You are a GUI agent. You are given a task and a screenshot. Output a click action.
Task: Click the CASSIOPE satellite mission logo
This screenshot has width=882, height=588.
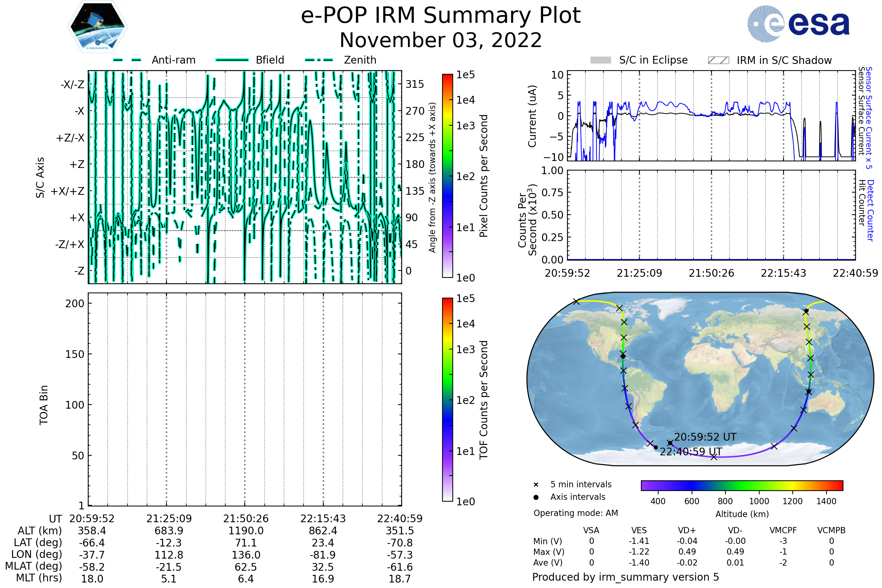coord(97,27)
